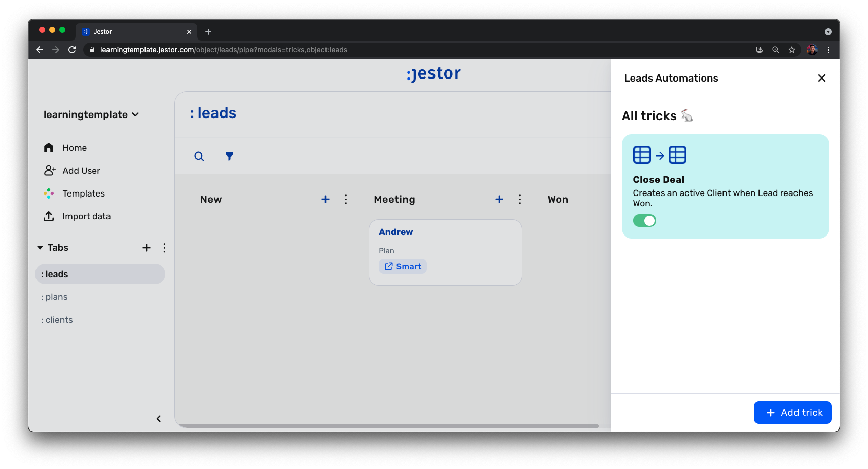Click the jestor logo at top
Viewport: 868px width, 469px height.
433,74
